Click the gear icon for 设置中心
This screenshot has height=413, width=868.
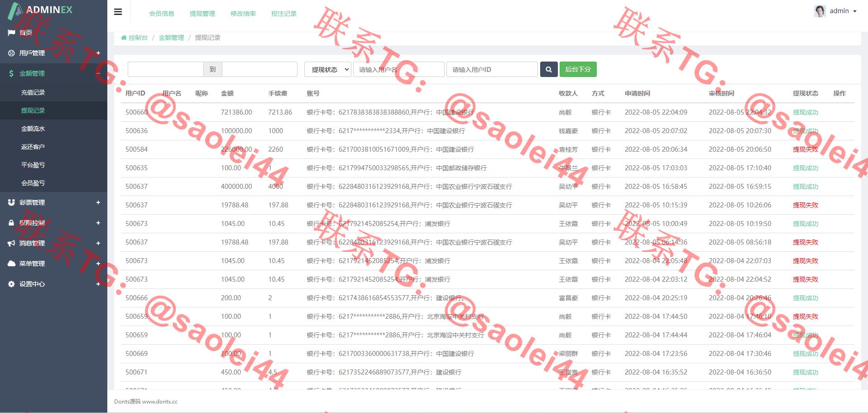11,284
